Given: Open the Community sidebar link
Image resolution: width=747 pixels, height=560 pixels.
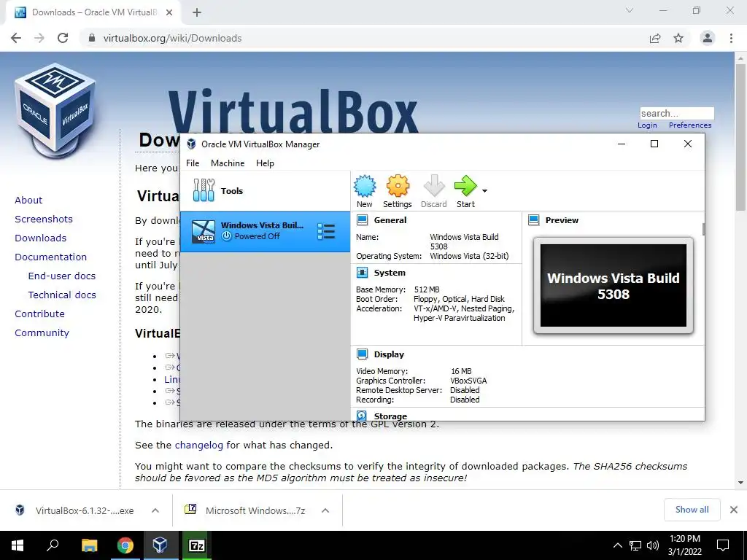Looking at the screenshot, I should tap(42, 333).
